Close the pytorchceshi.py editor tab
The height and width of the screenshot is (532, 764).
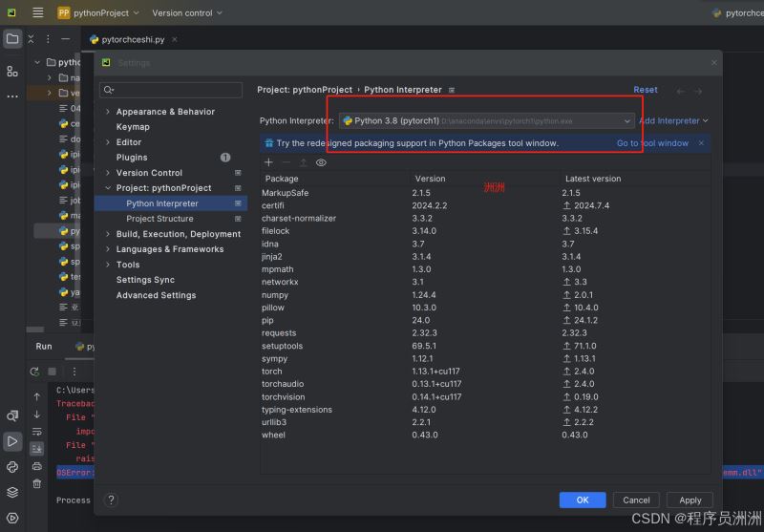click(x=175, y=39)
